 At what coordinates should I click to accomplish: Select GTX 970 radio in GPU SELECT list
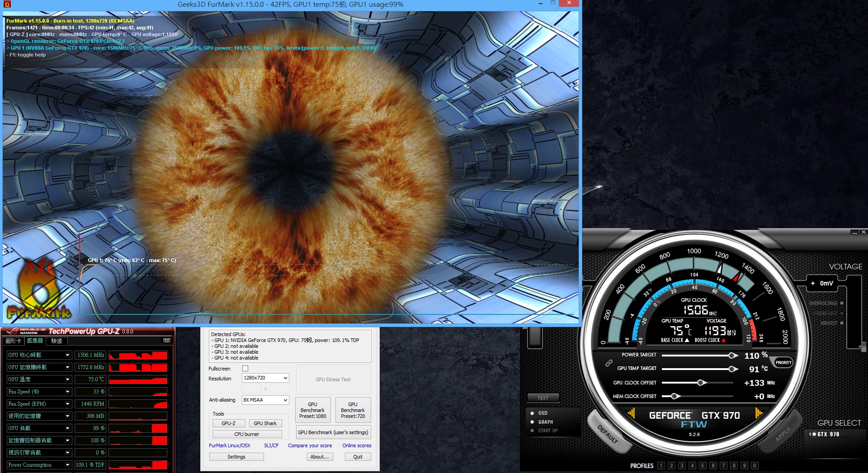tap(814, 434)
